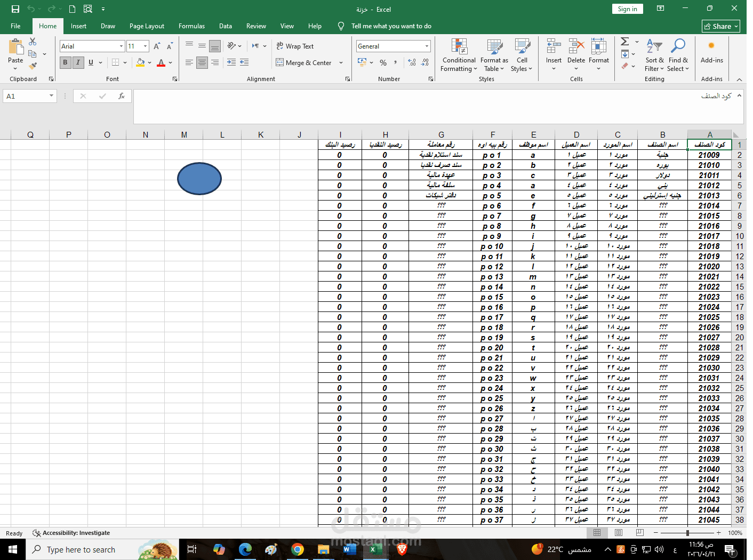Cut the selection with the scissors icon
Viewport: 753px width, 560px height.
click(x=33, y=42)
